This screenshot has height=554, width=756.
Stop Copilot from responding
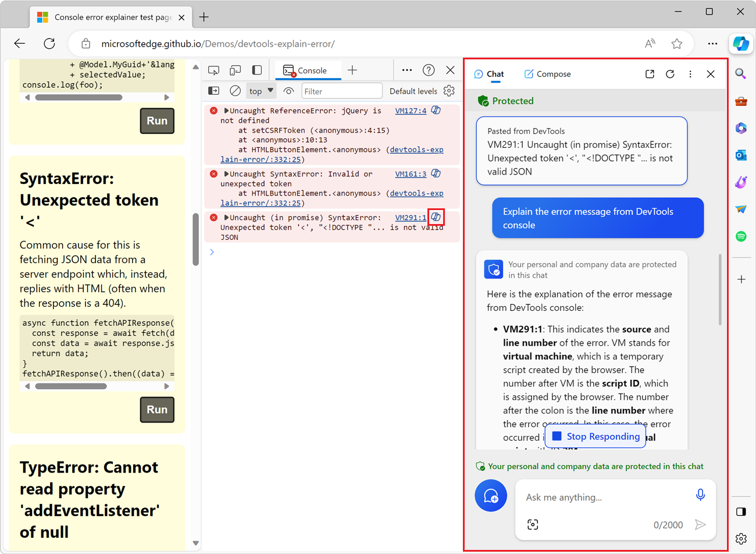[x=595, y=436]
